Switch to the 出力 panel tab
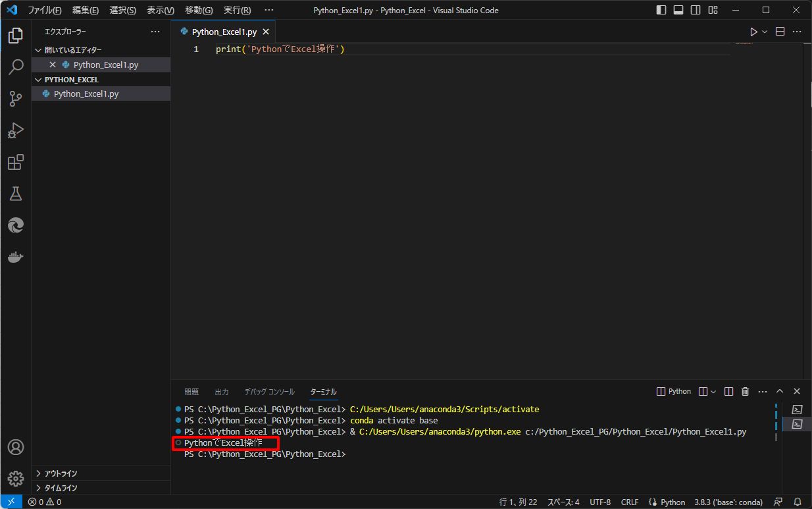 [x=222, y=391]
